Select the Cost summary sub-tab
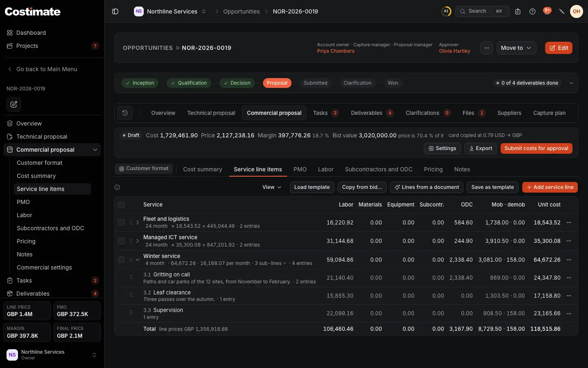Viewport: 588px width, 368px height. click(x=203, y=169)
